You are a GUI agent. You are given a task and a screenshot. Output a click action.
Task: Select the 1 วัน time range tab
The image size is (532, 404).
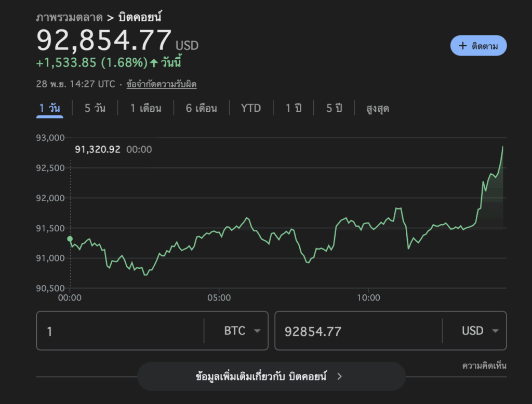click(x=50, y=108)
